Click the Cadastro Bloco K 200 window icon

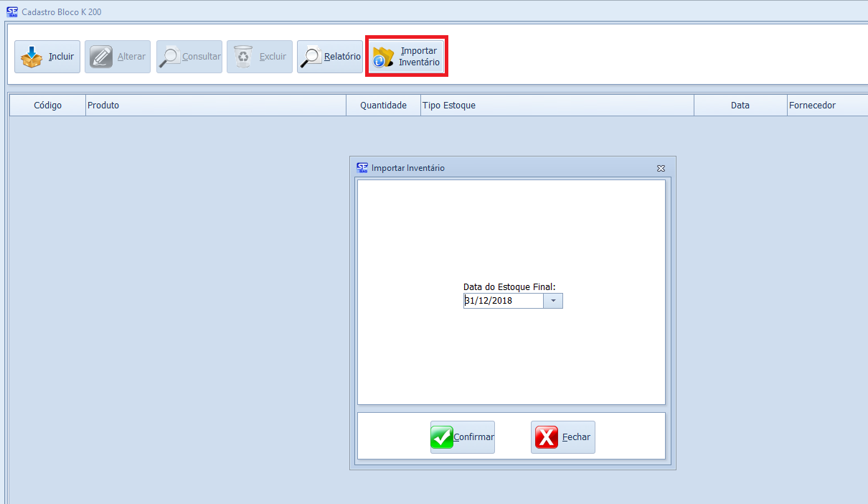point(11,12)
